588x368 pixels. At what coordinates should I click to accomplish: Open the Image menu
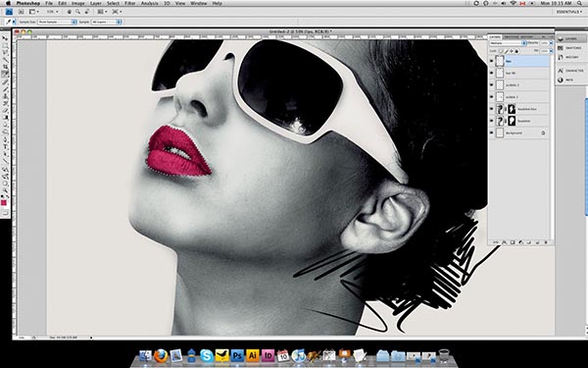pos(78,3)
